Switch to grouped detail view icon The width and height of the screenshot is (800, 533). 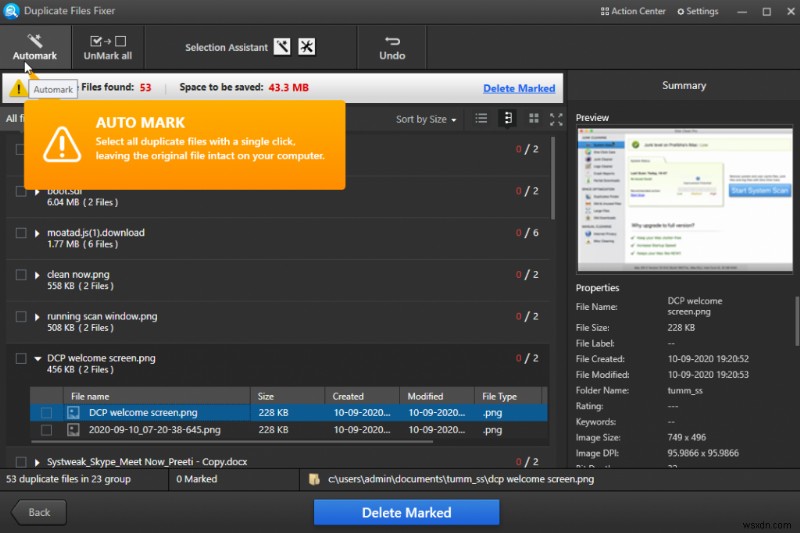coord(508,118)
